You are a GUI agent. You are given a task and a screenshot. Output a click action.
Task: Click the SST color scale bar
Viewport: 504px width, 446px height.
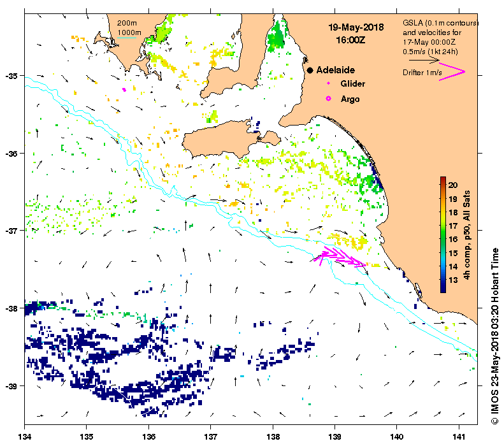(x=443, y=234)
